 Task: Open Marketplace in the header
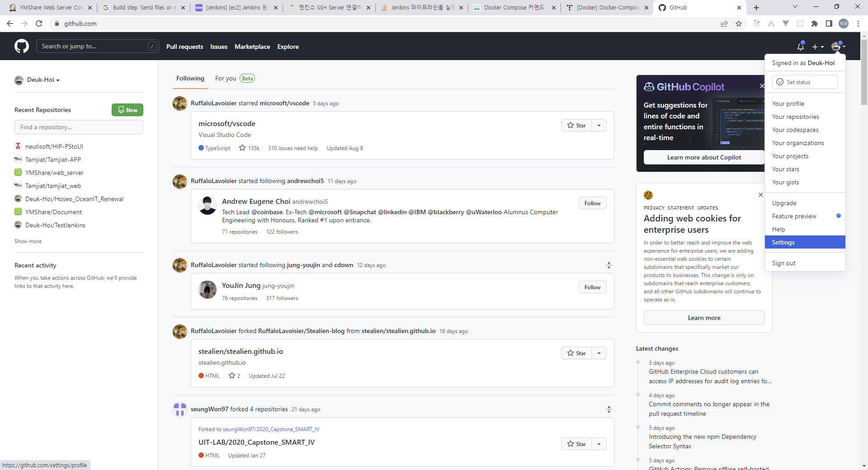click(x=252, y=47)
